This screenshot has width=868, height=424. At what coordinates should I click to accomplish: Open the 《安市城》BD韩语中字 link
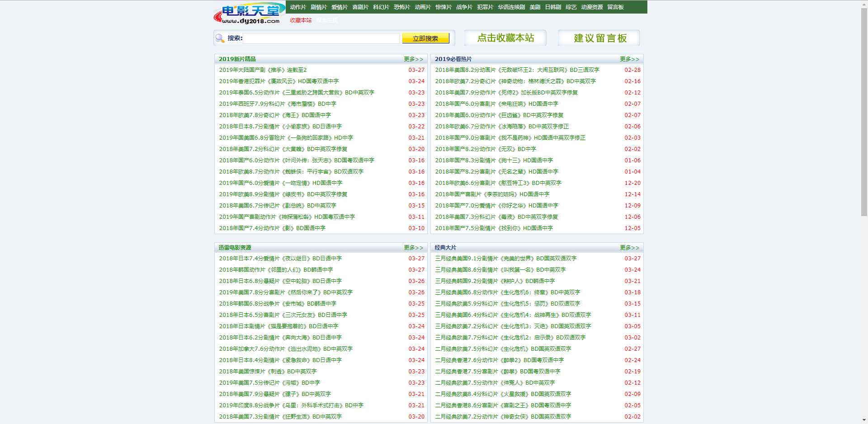tap(278, 304)
